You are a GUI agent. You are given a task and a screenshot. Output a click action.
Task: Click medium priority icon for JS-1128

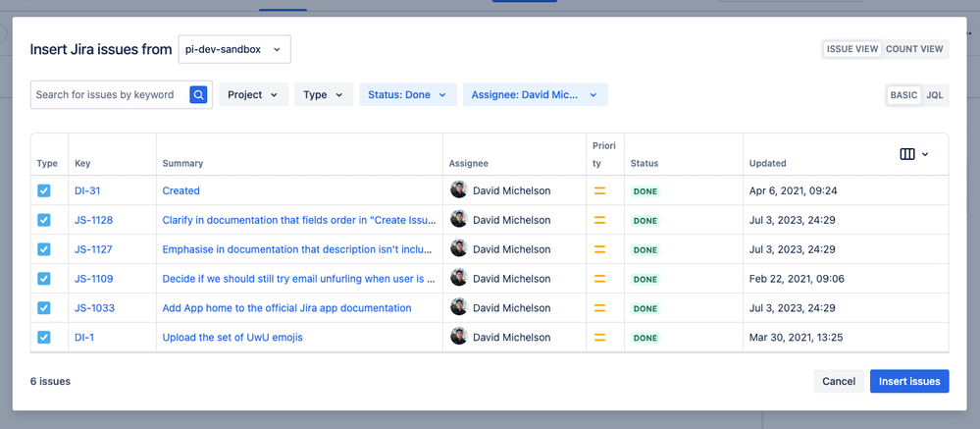coord(599,220)
